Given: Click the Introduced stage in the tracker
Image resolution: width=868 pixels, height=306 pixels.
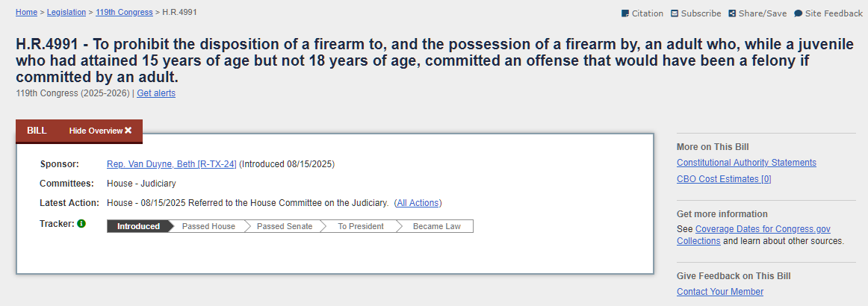Looking at the screenshot, I should coord(138,226).
